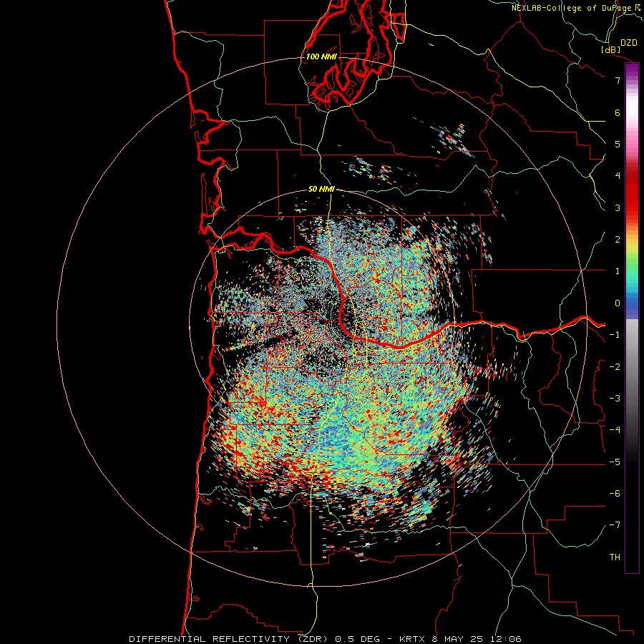
Task: Click the 3 value on color scale
Action: pyautogui.click(x=618, y=208)
